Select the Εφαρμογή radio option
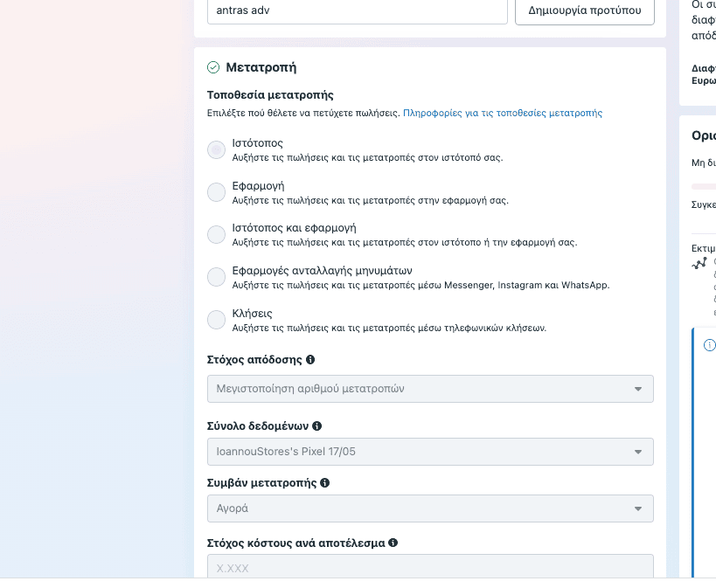Screen dimensions: 716x588 tap(216, 192)
